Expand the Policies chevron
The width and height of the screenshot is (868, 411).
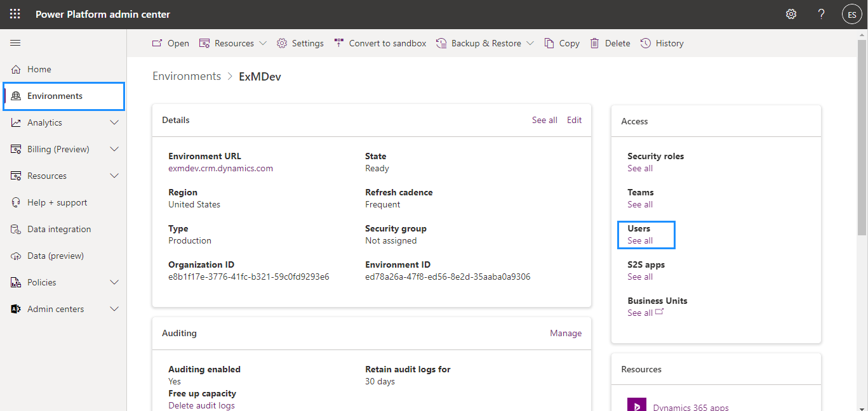114,282
